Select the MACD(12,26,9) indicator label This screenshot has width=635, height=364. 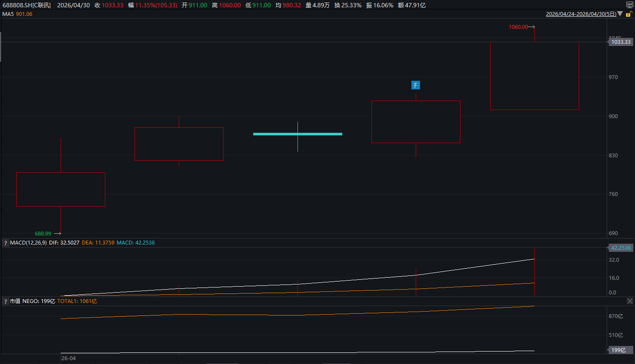click(x=28, y=243)
